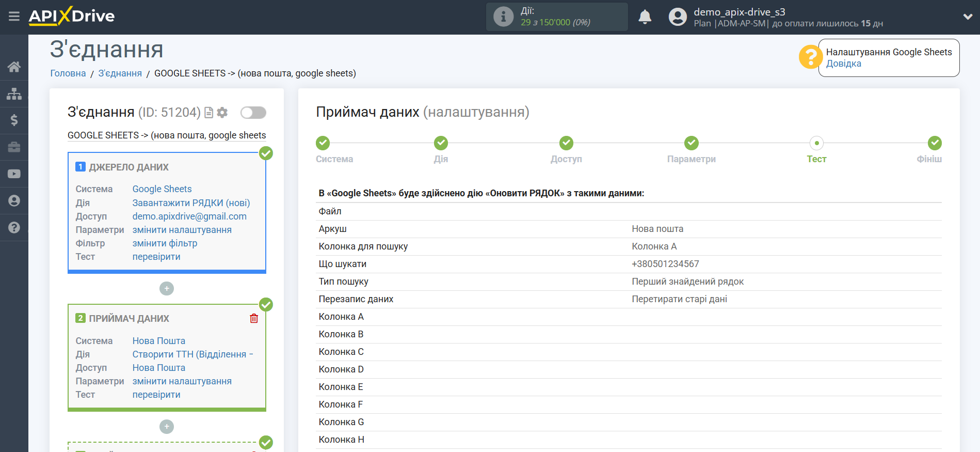Screen dimensions: 980x452
Task: Click the yellow help question mark icon
Action: pyautogui.click(x=810, y=57)
